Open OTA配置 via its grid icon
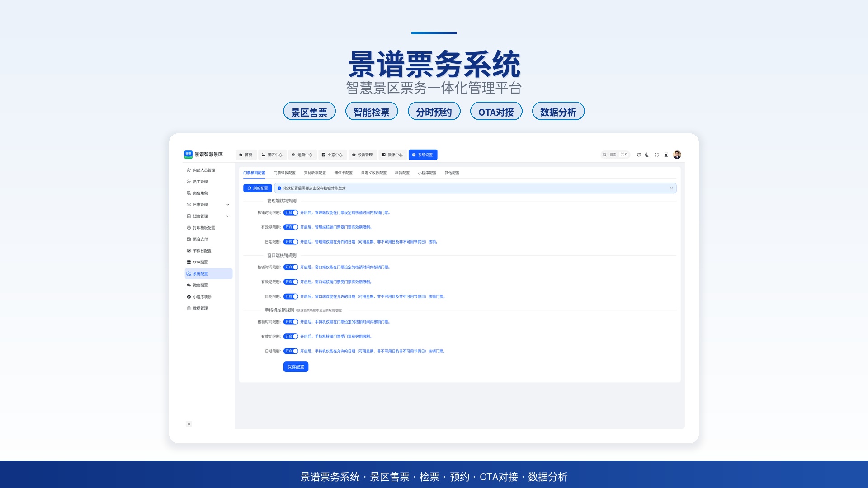Screen dimensions: 868x488 point(189,263)
